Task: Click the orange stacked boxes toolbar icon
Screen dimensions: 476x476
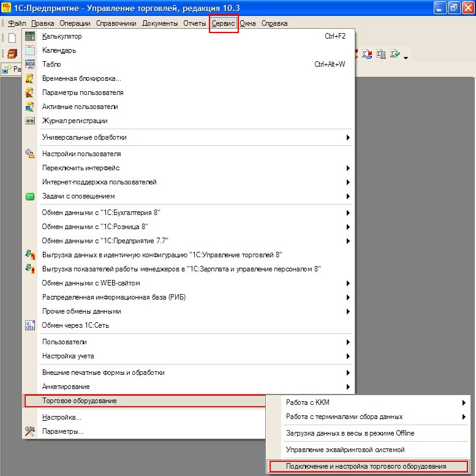Action: coord(12,54)
